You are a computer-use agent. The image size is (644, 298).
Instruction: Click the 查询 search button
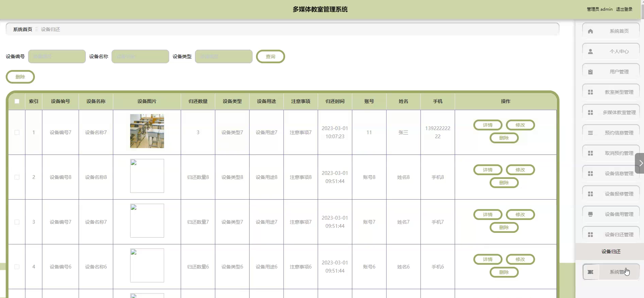[270, 56]
